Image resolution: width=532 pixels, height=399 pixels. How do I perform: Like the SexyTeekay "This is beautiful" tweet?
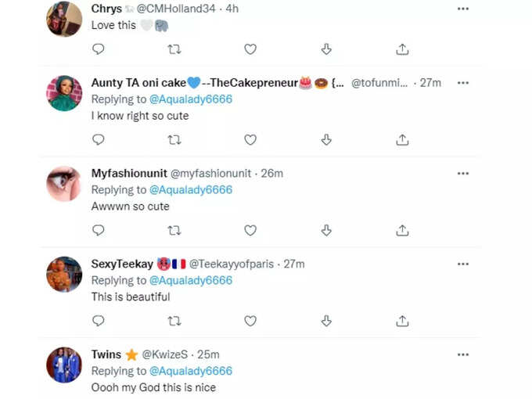point(250,321)
